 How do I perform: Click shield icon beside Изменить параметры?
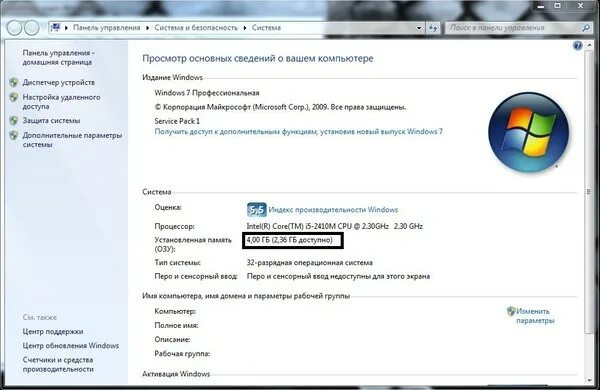point(511,311)
